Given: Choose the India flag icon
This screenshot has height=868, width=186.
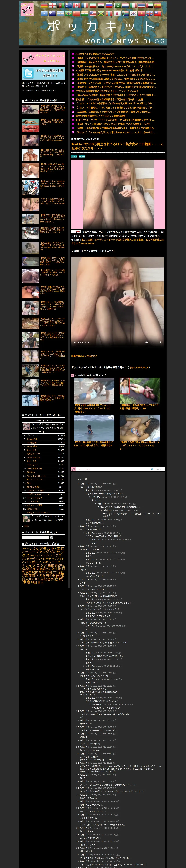Looking at the screenshot, I should [84, 13].
